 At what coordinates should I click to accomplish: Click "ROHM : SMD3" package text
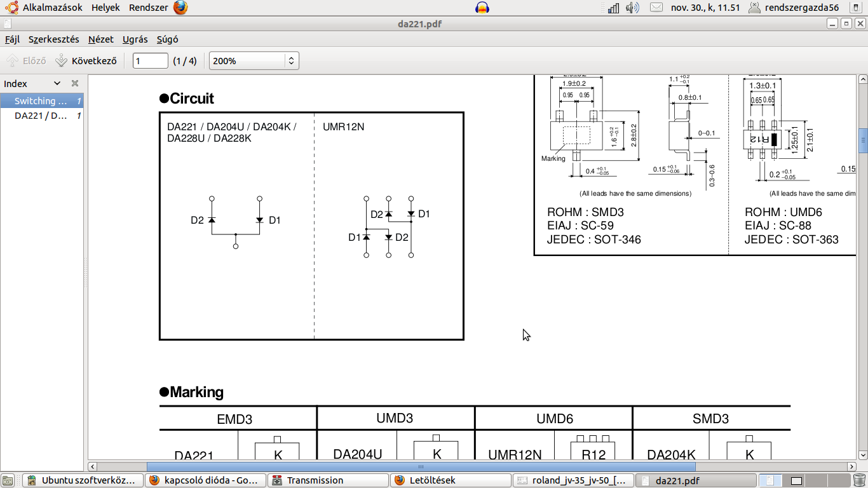coord(585,212)
